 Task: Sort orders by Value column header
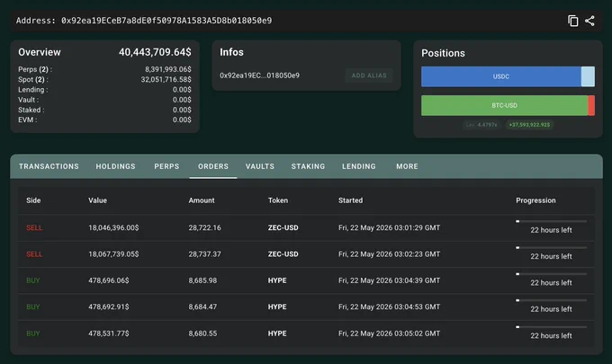pos(97,200)
